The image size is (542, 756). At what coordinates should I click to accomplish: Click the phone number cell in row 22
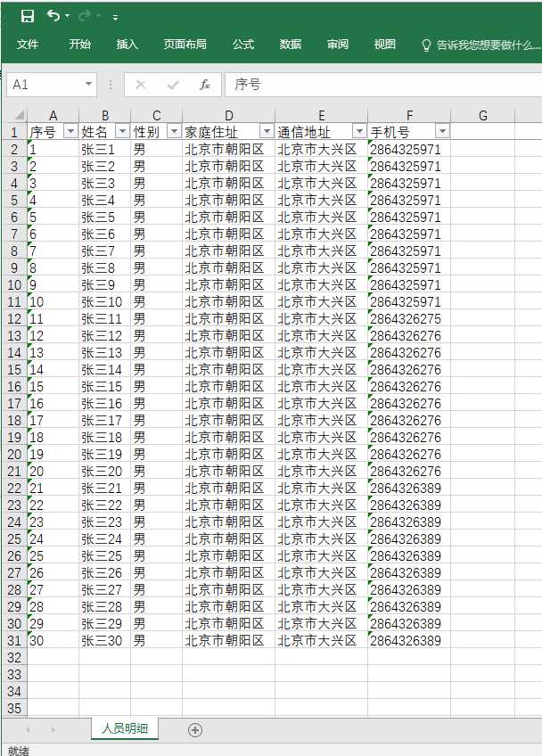[409, 489]
